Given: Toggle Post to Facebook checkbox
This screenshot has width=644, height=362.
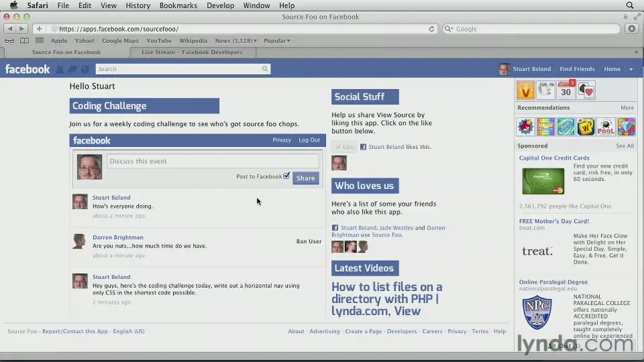Looking at the screenshot, I should 286,176.
